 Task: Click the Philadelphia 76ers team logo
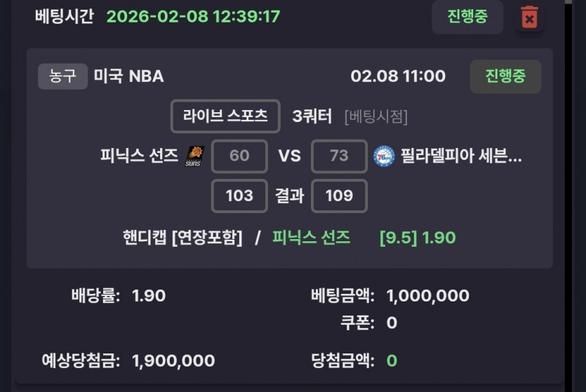click(384, 156)
